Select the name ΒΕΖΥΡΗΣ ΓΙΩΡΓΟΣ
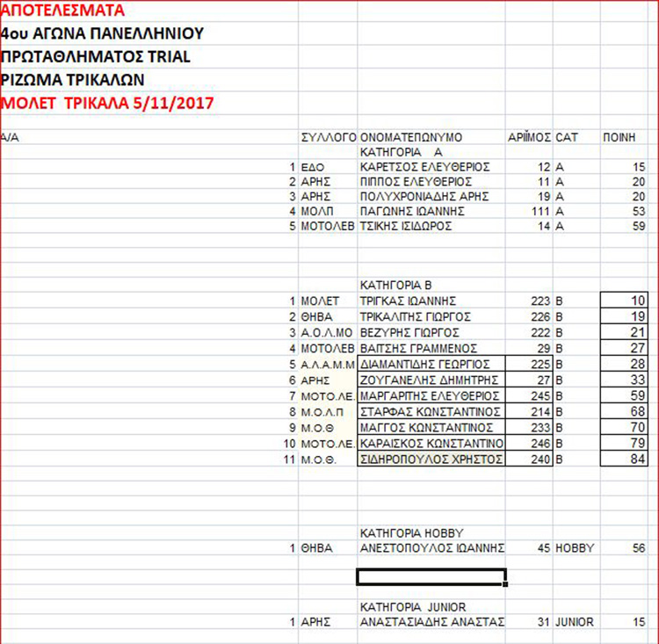This screenshot has width=659, height=644. [x=409, y=332]
